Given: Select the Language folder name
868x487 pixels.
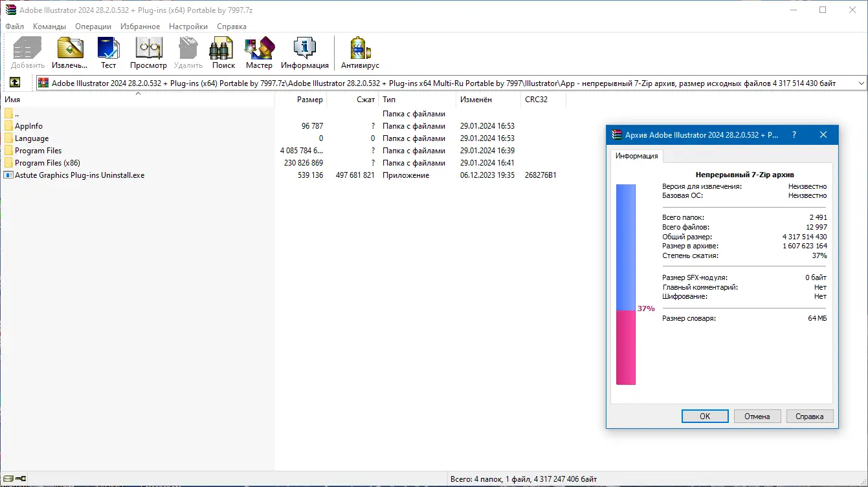Looking at the screenshot, I should (x=32, y=138).
